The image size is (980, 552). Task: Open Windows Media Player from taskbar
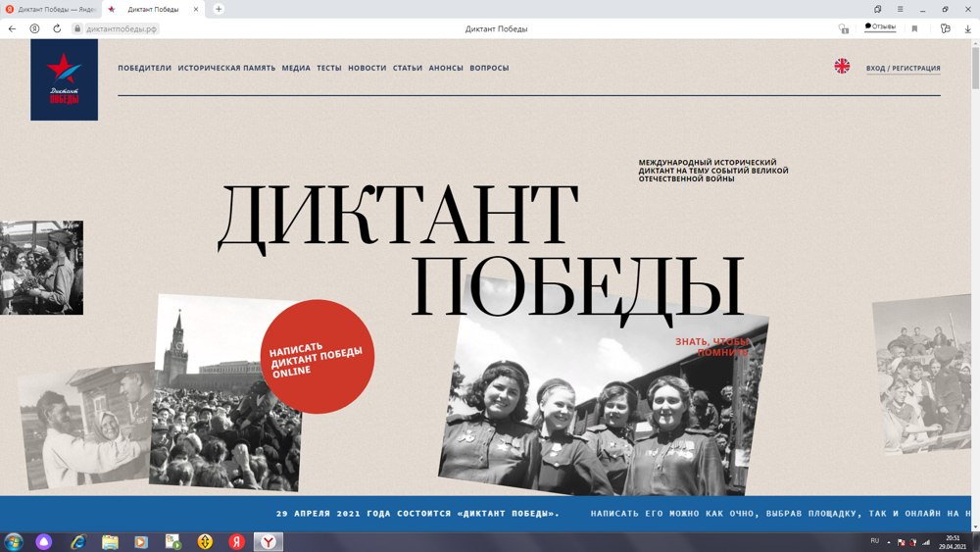point(141,541)
